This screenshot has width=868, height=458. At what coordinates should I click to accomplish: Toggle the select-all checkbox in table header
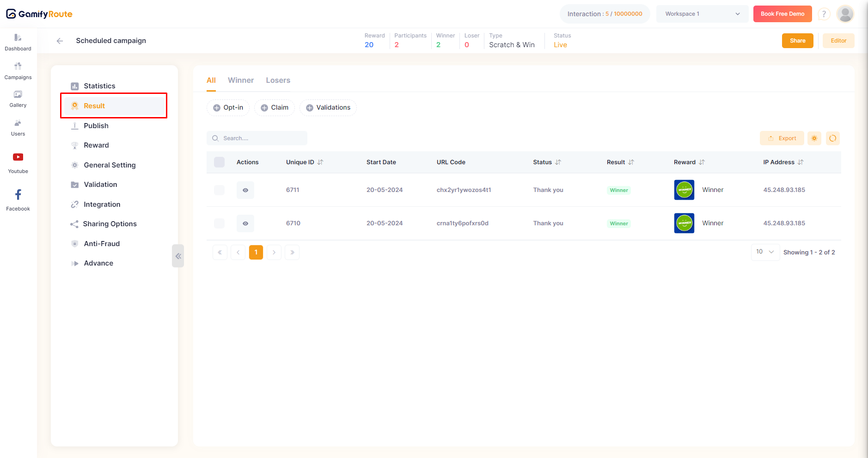pos(219,162)
